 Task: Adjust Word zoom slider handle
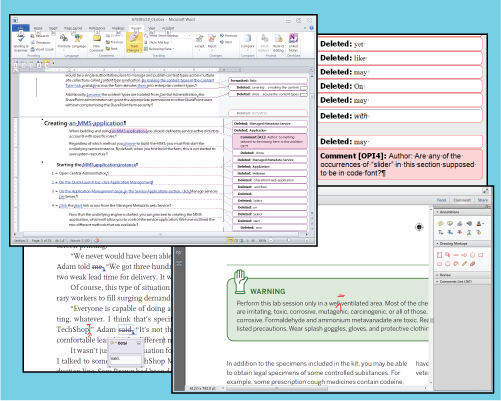click(x=289, y=240)
